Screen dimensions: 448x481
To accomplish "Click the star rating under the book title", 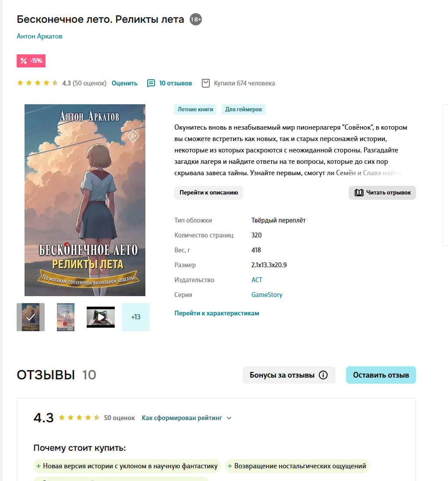I will [37, 83].
